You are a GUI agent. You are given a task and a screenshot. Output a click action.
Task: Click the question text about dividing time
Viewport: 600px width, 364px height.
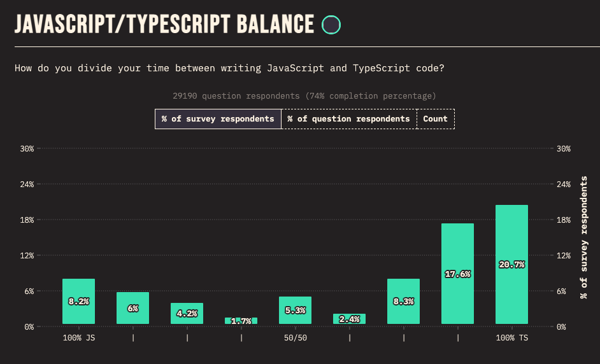coord(229,68)
